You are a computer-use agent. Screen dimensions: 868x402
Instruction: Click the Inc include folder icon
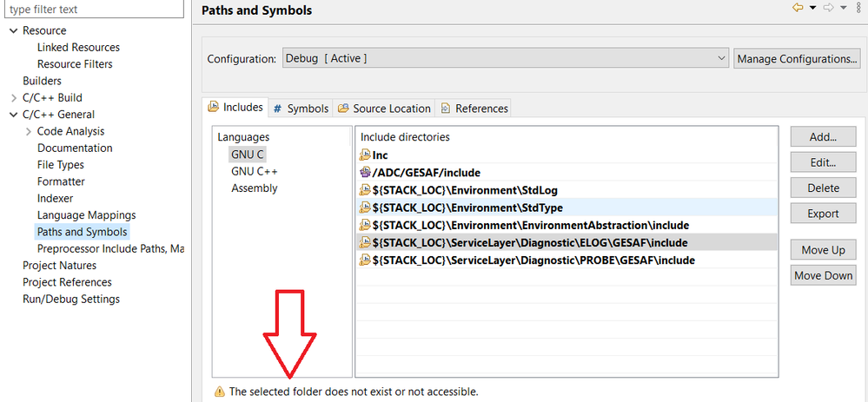366,155
